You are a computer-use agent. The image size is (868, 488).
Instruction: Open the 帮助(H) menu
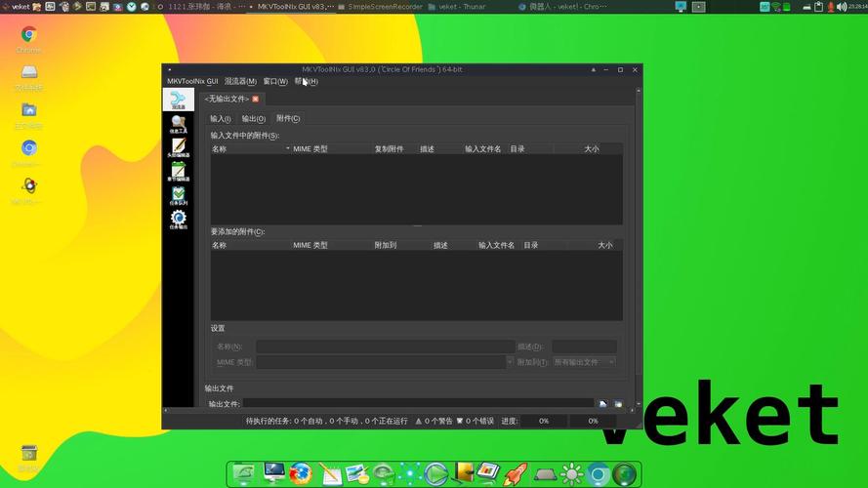click(x=307, y=81)
